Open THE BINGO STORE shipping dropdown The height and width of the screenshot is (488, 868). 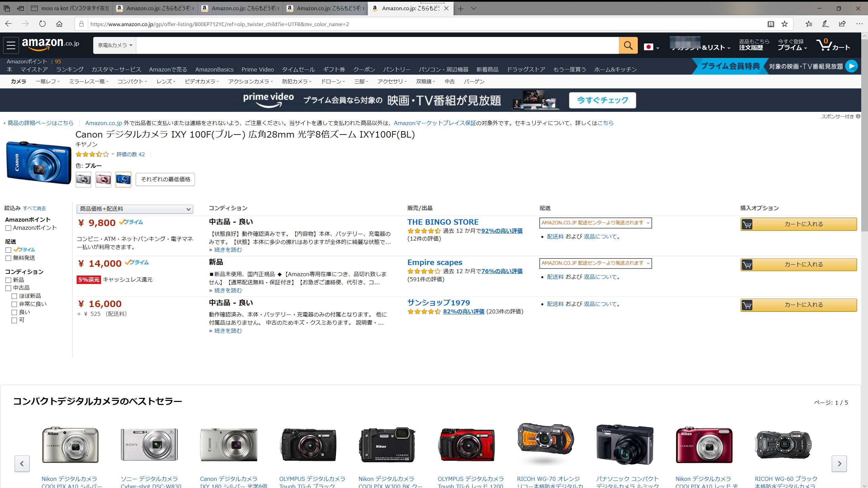click(595, 223)
